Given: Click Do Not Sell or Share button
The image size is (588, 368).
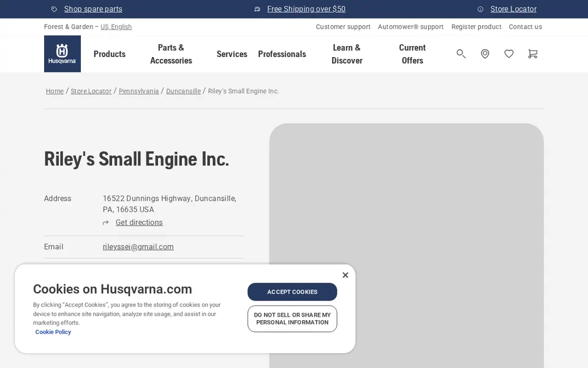Looking at the screenshot, I should tap(292, 319).
